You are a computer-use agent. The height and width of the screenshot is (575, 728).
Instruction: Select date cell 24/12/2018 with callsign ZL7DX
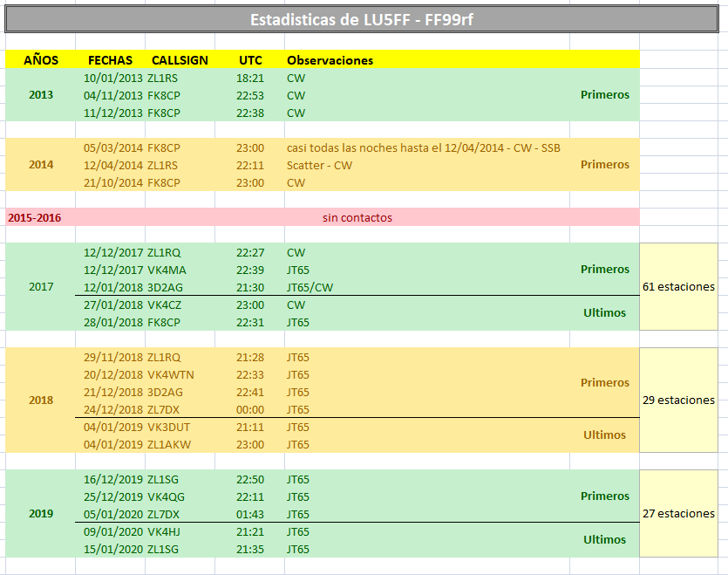112,409
